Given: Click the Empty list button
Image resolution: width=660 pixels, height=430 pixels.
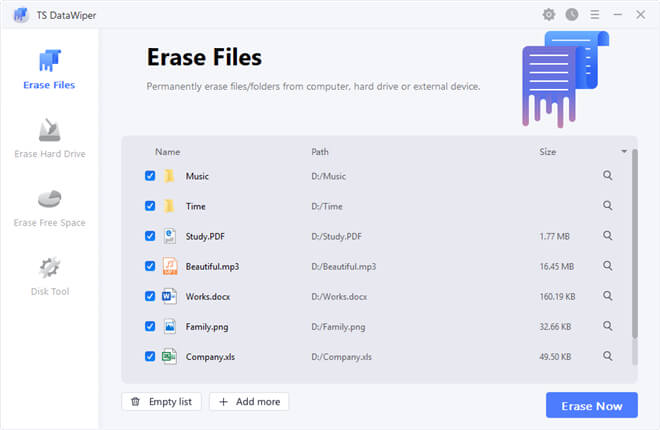Looking at the screenshot, I should 161,401.
